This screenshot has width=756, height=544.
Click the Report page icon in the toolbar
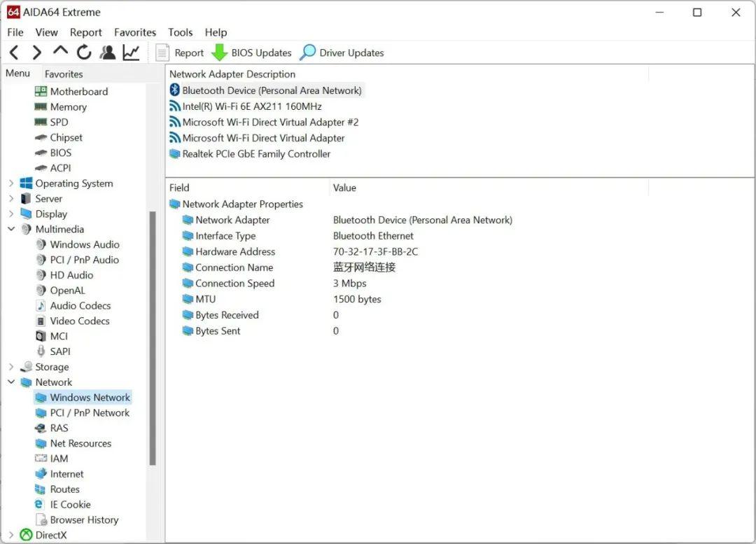(162, 53)
